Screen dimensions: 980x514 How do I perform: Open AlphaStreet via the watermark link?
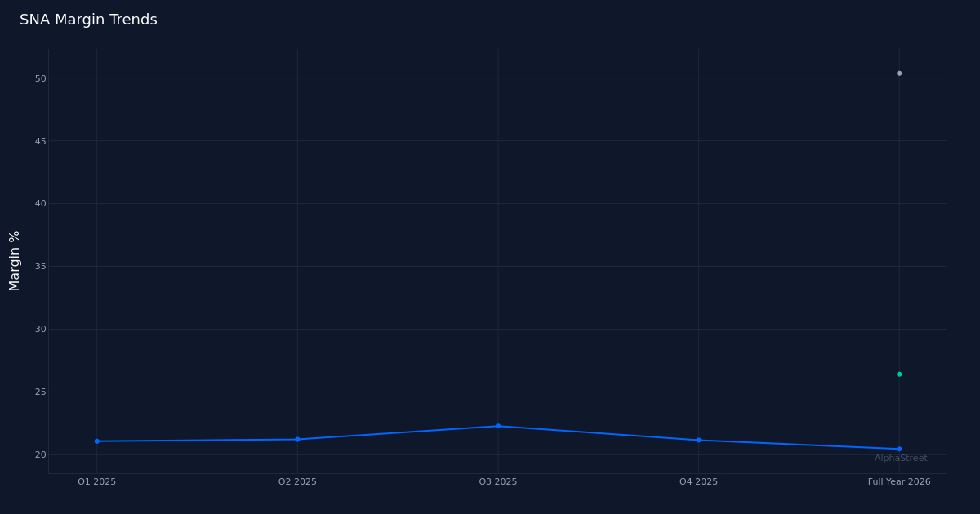point(900,458)
